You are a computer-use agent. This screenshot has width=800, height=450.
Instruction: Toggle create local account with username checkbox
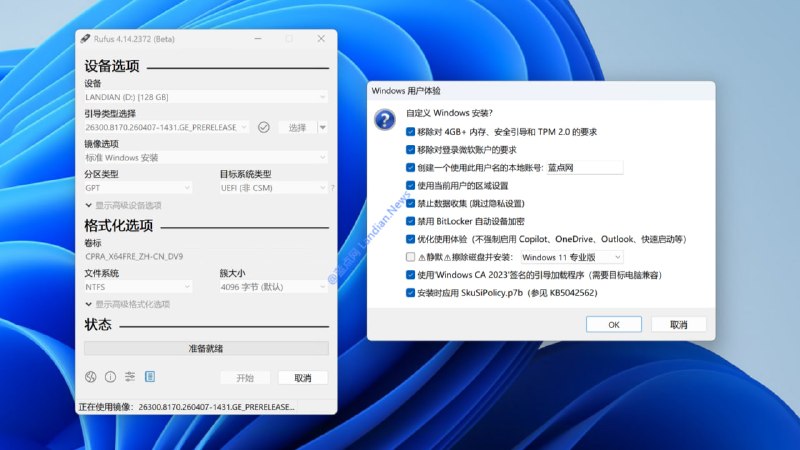[410, 167]
